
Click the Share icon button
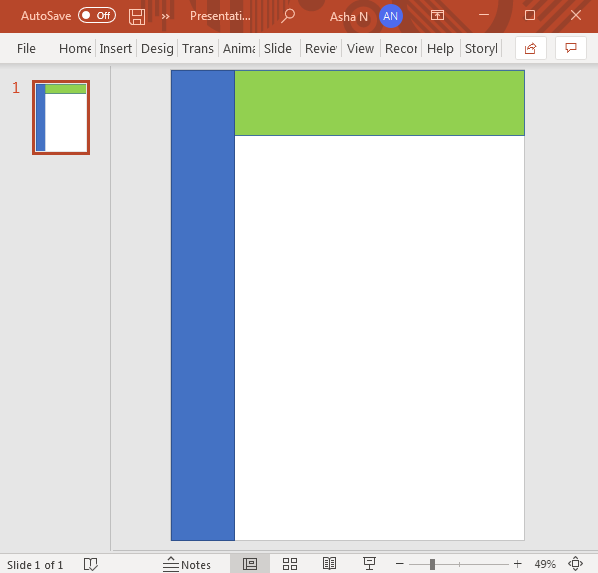(x=530, y=48)
